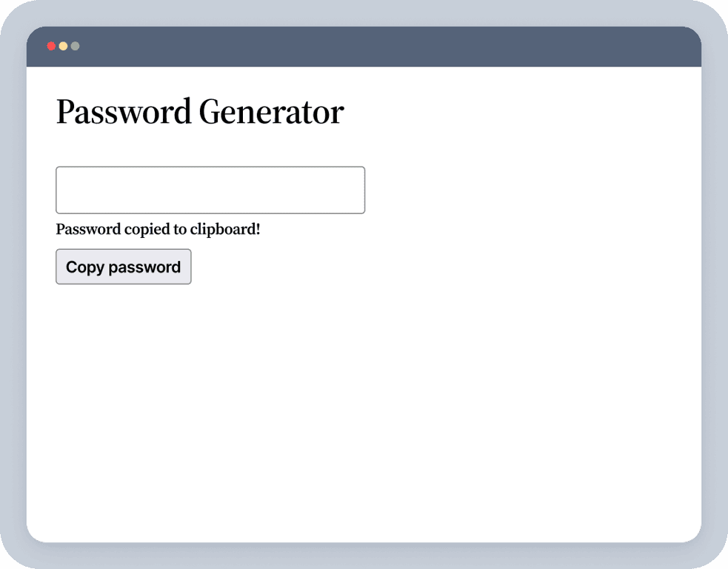Select the 'Password copied to clipboard!' message

point(158,229)
